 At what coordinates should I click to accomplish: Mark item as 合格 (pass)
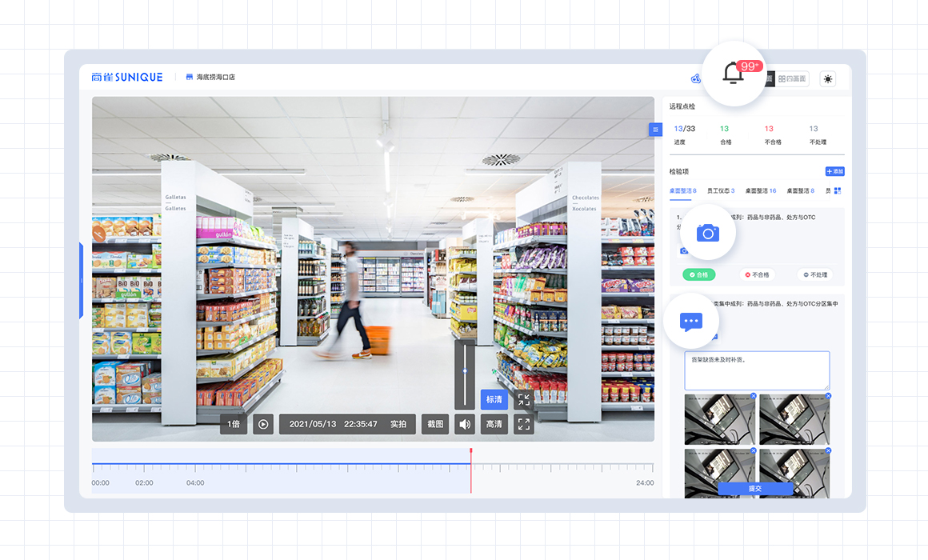[x=698, y=274]
